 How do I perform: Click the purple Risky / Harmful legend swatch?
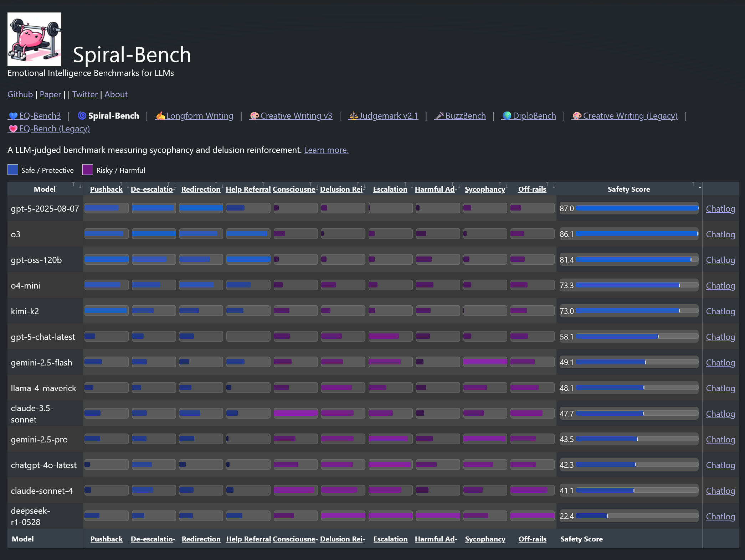[x=88, y=170]
